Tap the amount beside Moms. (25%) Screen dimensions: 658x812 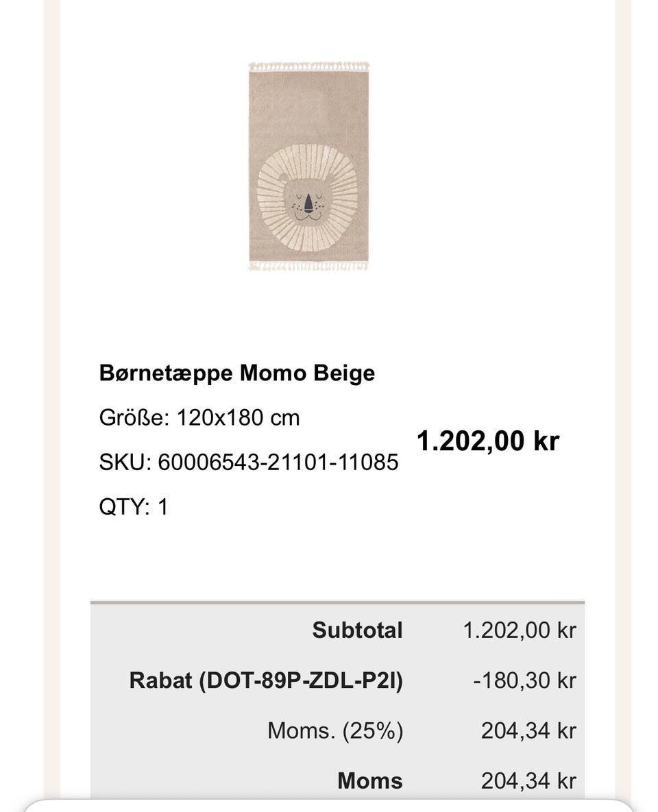point(528,730)
